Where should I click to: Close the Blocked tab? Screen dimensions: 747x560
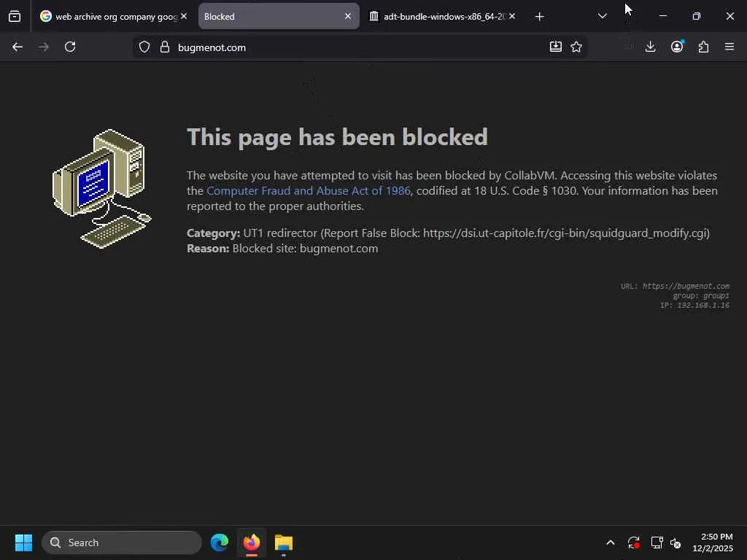pyautogui.click(x=348, y=16)
